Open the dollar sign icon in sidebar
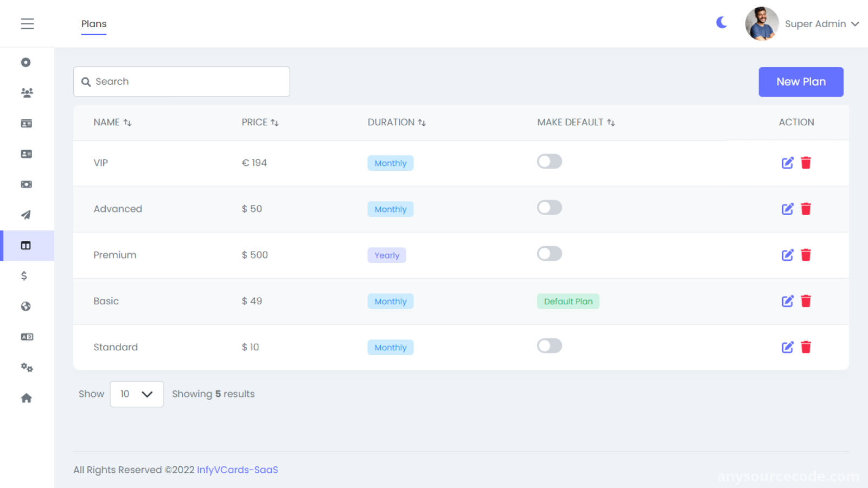 24,276
